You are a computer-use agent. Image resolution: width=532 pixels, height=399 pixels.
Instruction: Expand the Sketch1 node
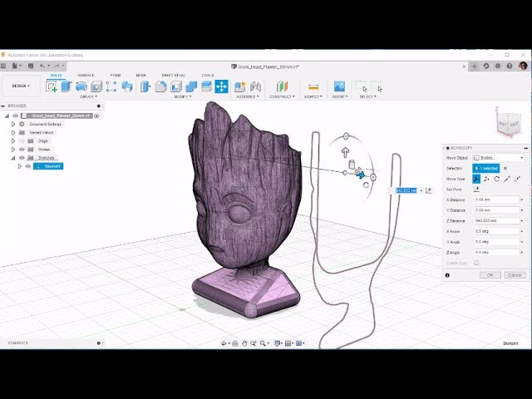pos(20,166)
